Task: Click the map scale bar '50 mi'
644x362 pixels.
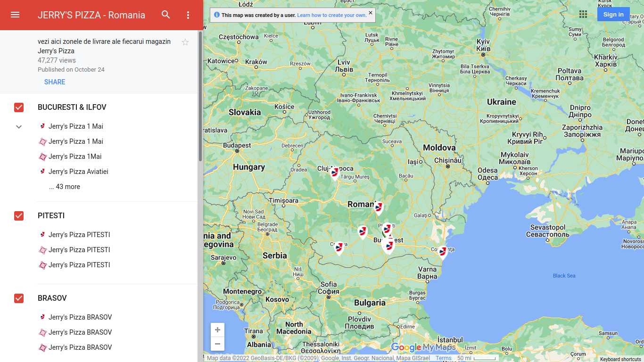Action: tap(476, 358)
